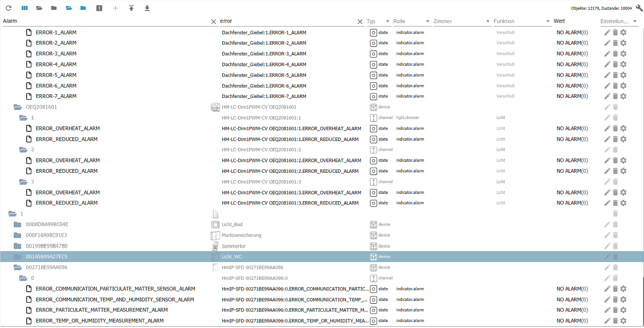Collapse the OEQ2081601 device folder

click(18, 107)
